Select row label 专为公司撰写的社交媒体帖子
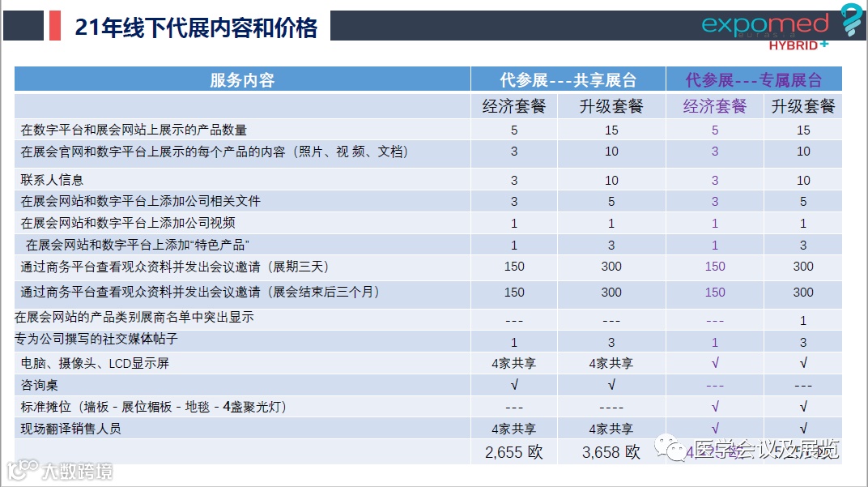The image size is (868, 487). click(x=96, y=339)
